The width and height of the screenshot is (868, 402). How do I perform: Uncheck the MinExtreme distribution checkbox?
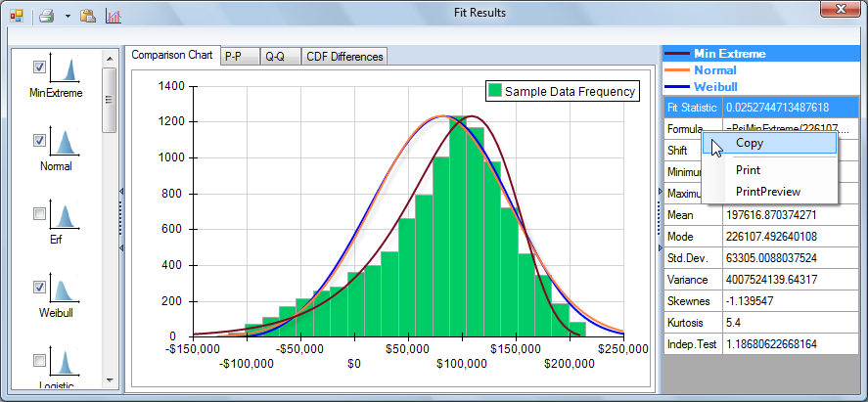click(x=40, y=67)
